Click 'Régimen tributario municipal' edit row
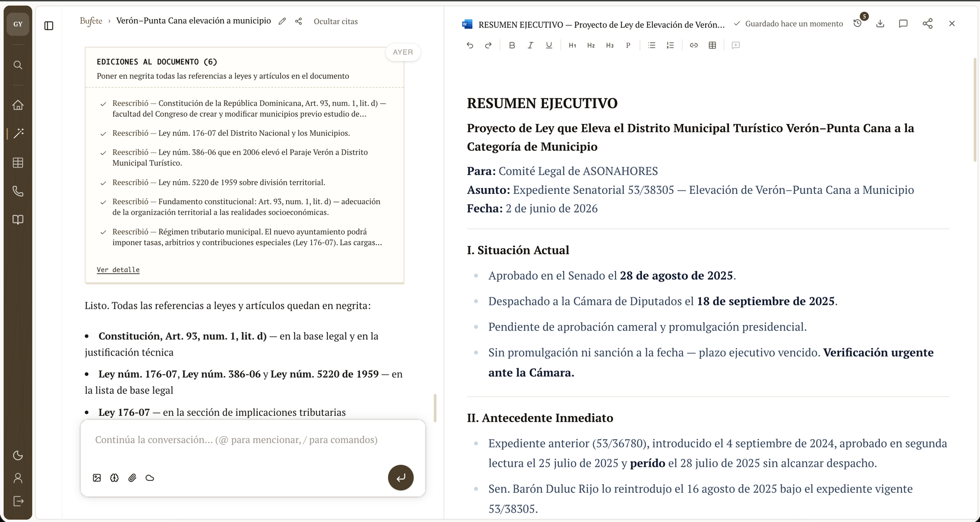This screenshot has width=980, height=522. coord(245,237)
